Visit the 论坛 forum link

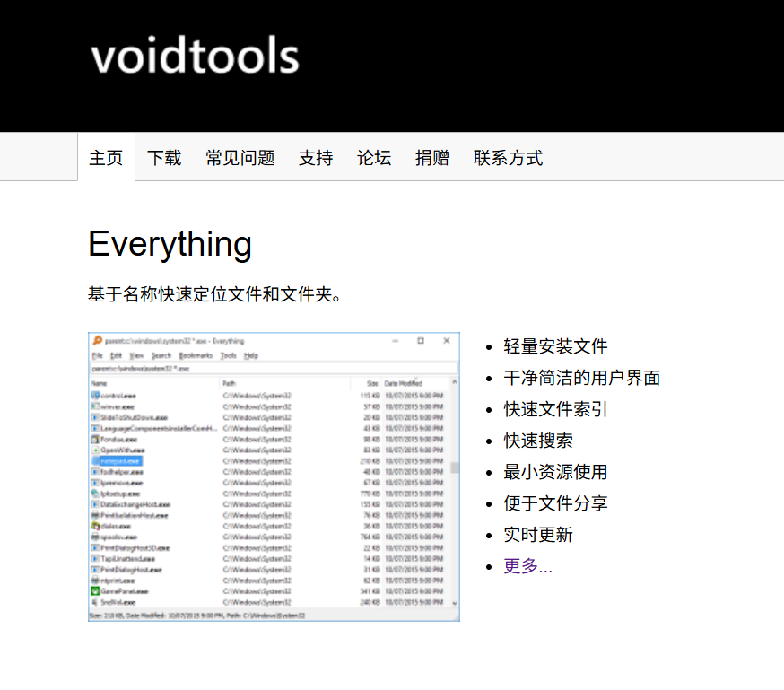tap(374, 158)
